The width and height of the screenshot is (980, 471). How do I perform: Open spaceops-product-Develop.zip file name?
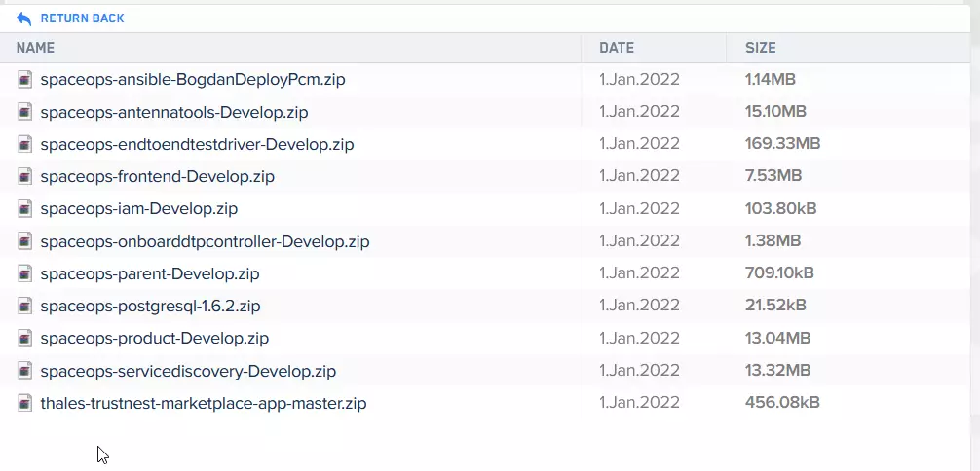coord(154,339)
